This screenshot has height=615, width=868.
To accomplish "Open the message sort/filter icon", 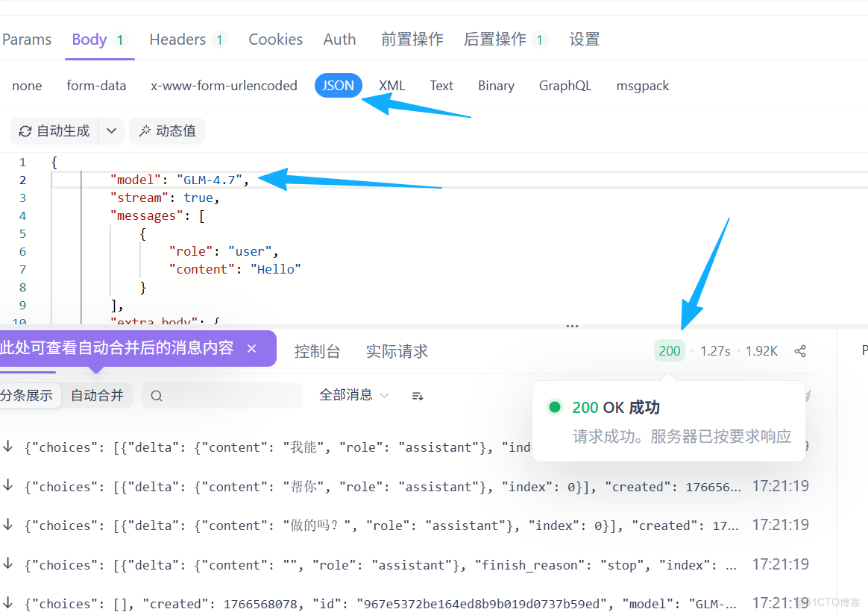I will pos(417,395).
